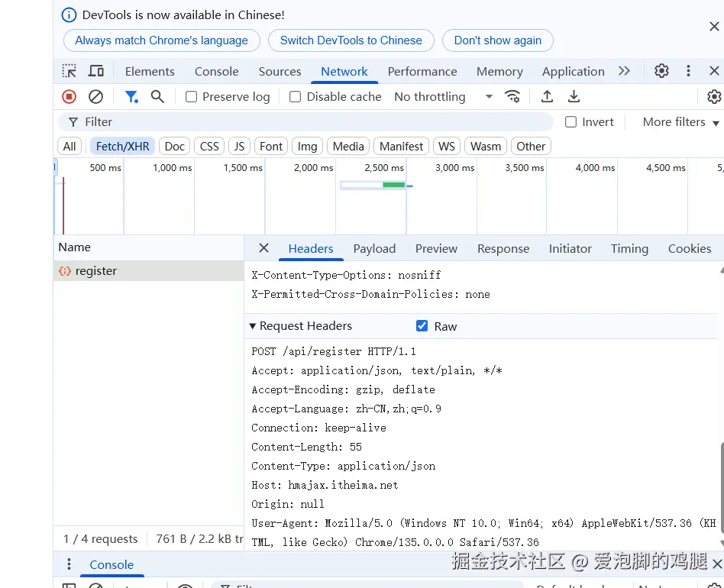Toggle the Img type filter

tap(307, 147)
